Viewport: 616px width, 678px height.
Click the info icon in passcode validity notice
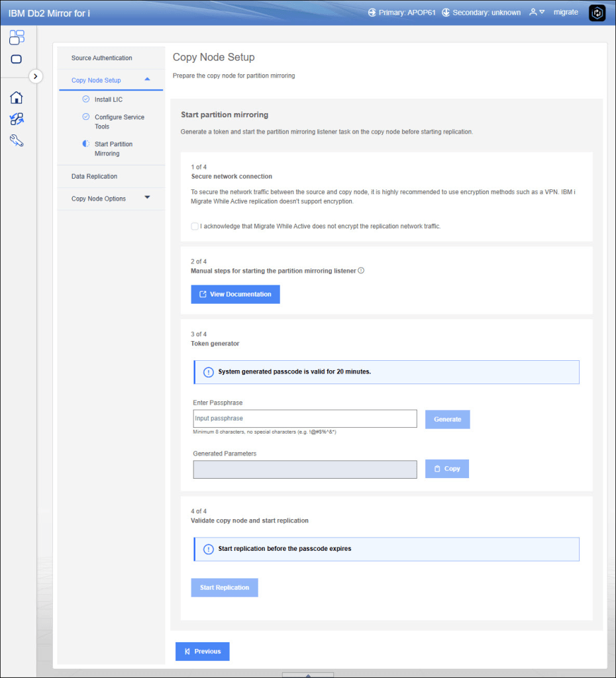pyautogui.click(x=209, y=372)
